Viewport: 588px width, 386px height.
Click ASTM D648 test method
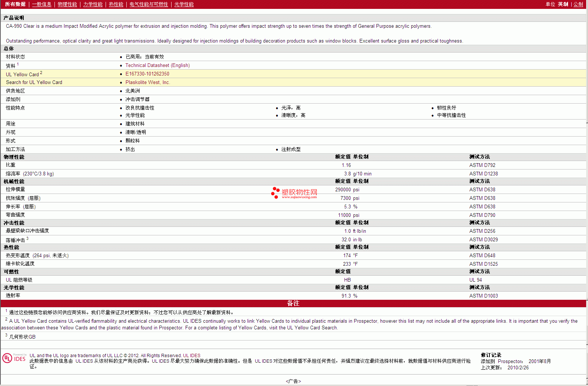click(482, 255)
